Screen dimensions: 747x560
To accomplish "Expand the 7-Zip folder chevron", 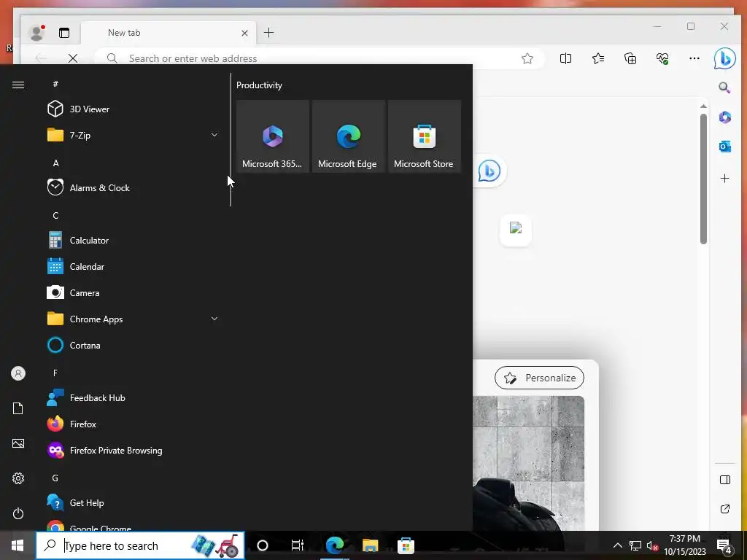I will coord(214,135).
